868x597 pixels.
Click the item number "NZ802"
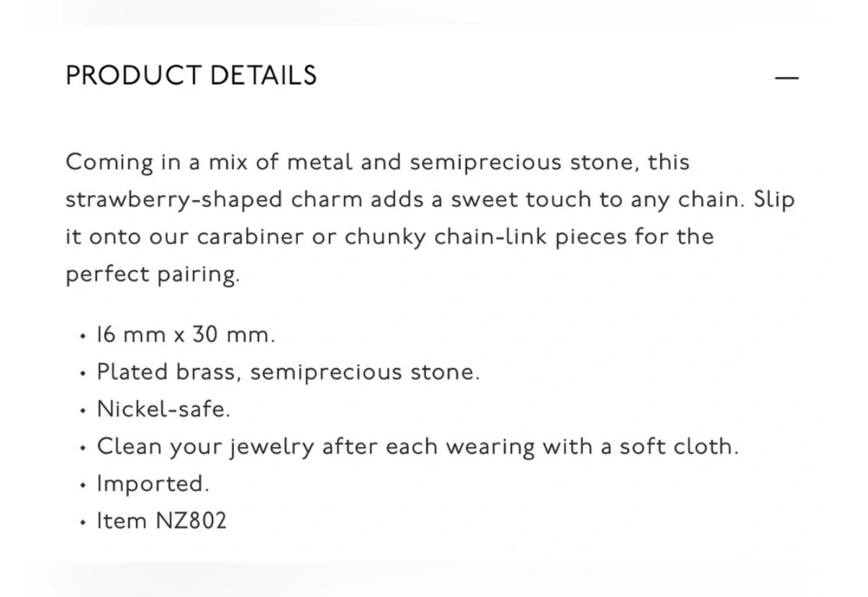point(191,521)
